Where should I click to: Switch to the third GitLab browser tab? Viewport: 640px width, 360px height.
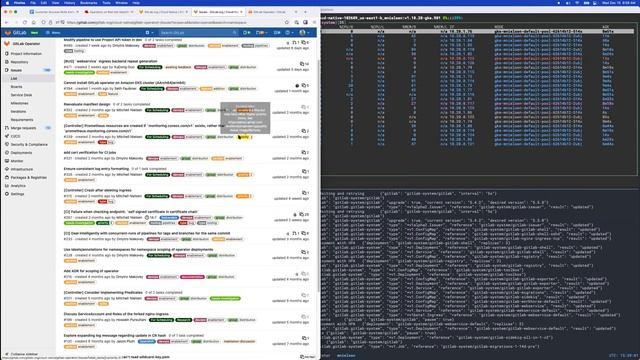click(163, 12)
